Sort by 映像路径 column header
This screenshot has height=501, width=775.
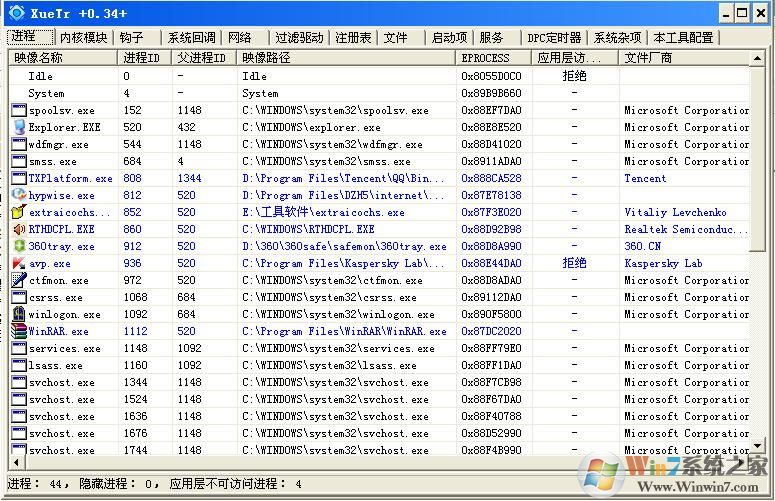click(345, 58)
